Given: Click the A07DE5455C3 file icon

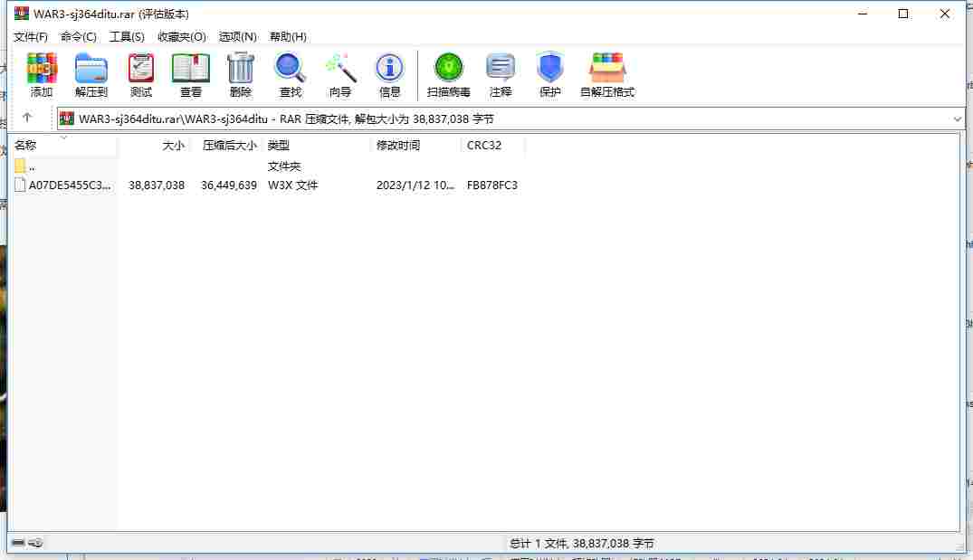Looking at the screenshot, I should pyautogui.click(x=20, y=185).
